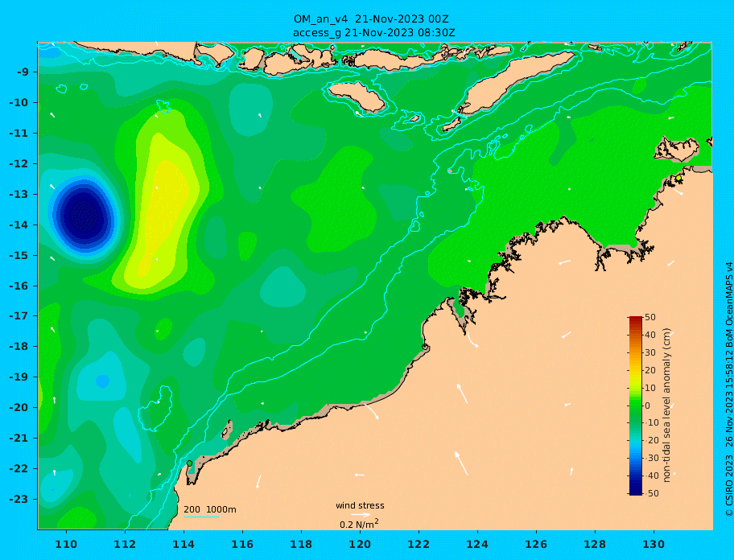Click latitude label '-23' on y-axis
The height and width of the screenshot is (560, 734).
[x=19, y=499]
